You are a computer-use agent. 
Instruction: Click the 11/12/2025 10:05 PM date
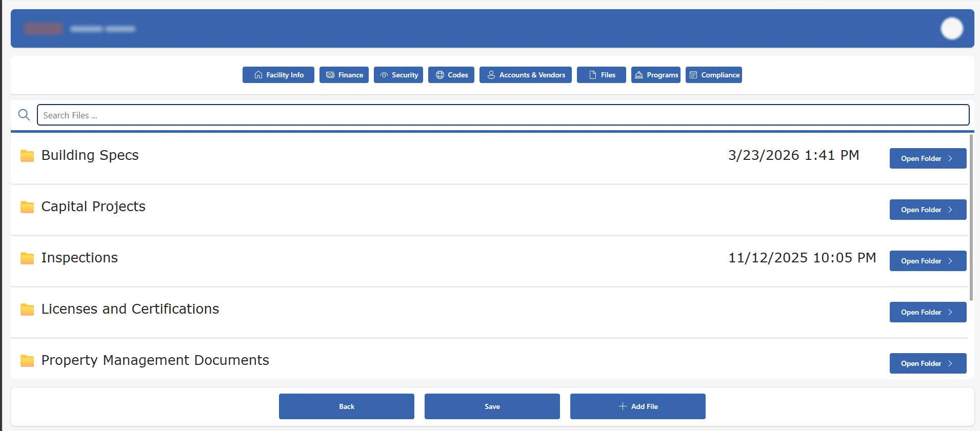[802, 258]
